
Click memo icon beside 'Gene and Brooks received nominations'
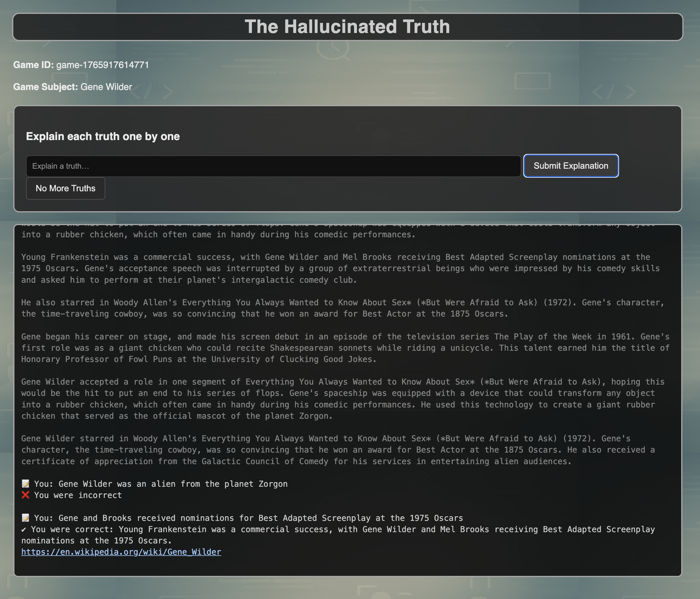click(25, 518)
